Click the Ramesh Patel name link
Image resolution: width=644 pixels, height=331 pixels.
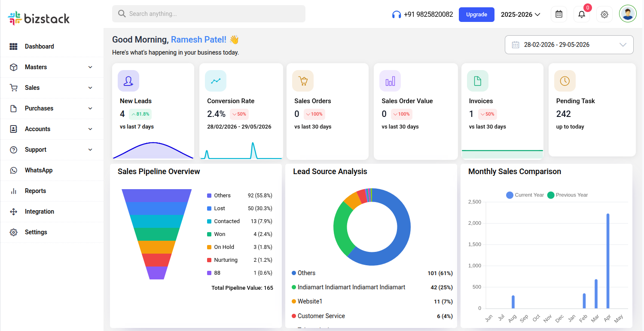pos(198,40)
